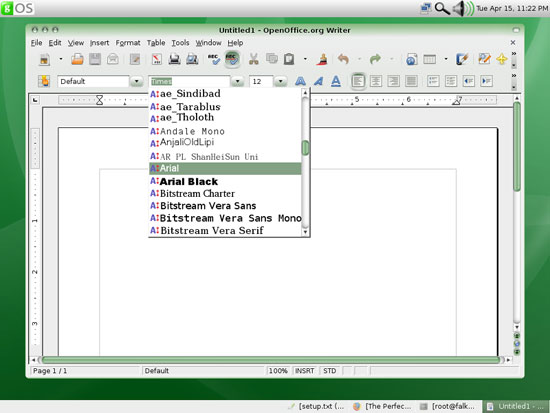Click the Export as PDF icon
The width and height of the screenshot is (550, 413).
click(157, 59)
